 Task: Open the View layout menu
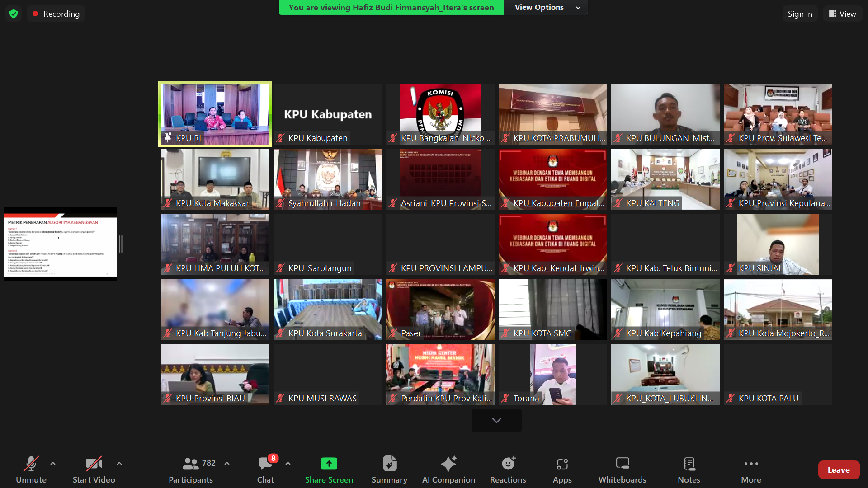coord(842,14)
